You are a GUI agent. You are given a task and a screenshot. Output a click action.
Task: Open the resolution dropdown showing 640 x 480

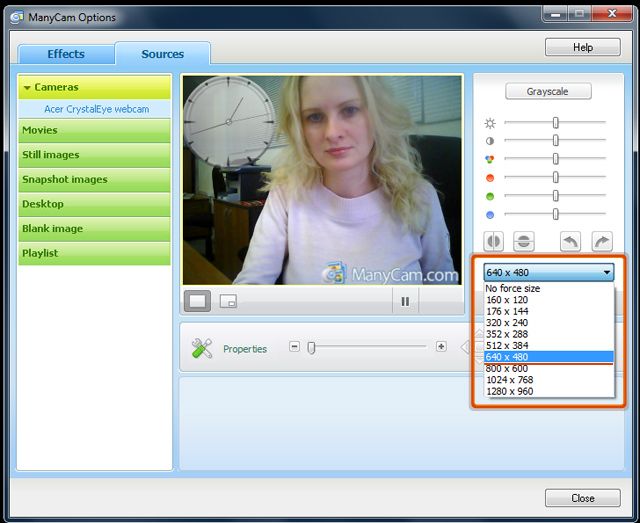[548, 273]
